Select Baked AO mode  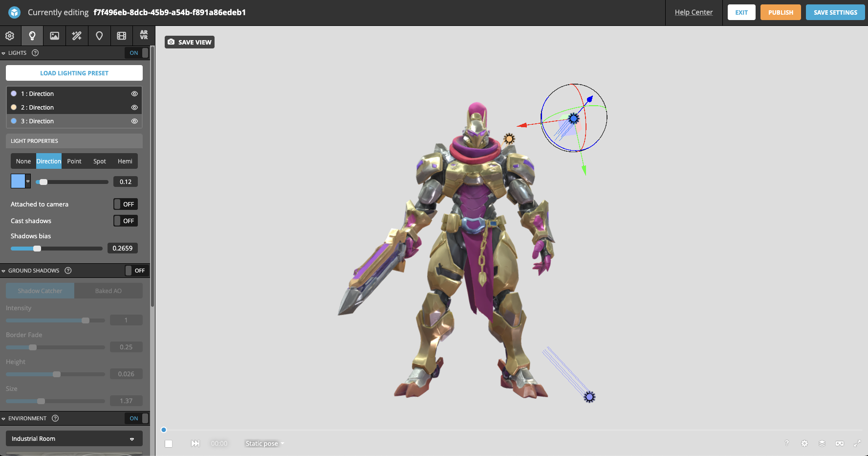coord(108,291)
